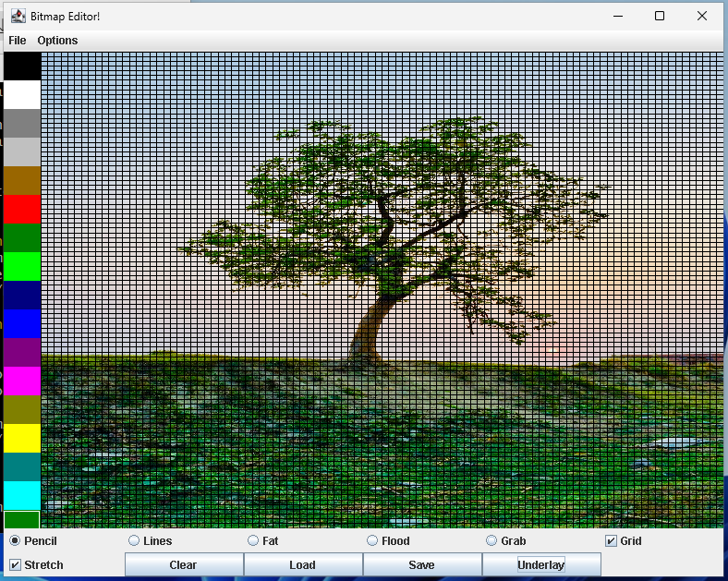
Task: Pick the brown color swatch
Action: coord(22,180)
